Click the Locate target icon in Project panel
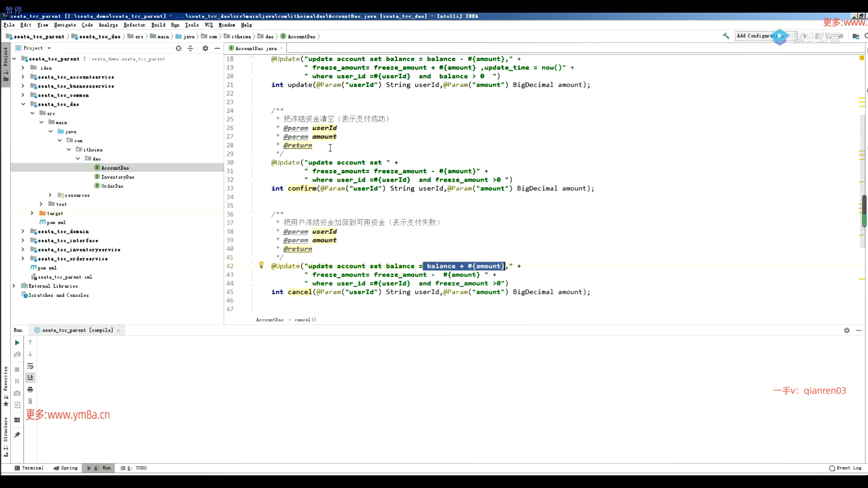 pyautogui.click(x=179, y=48)
